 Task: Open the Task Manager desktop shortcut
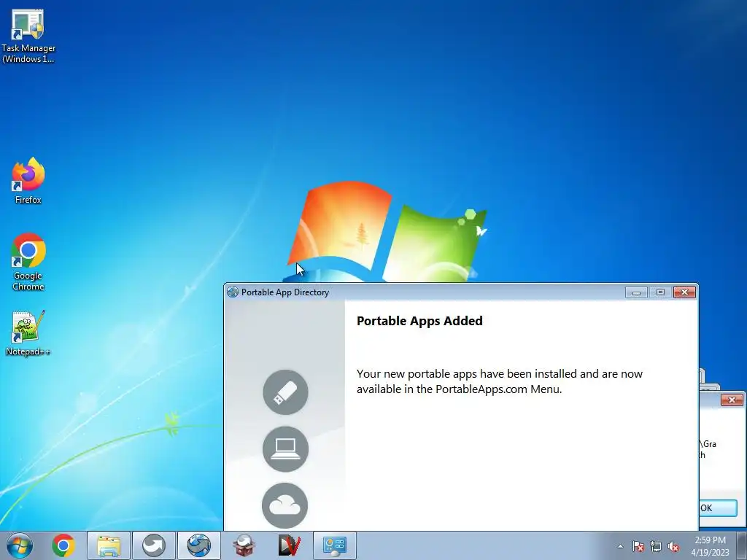coord(28,36)
